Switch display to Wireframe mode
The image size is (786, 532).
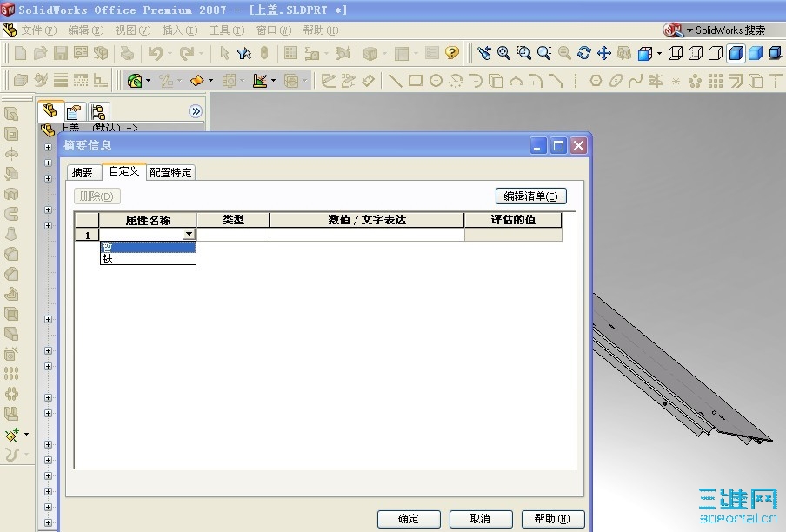(x=676, y=53)
